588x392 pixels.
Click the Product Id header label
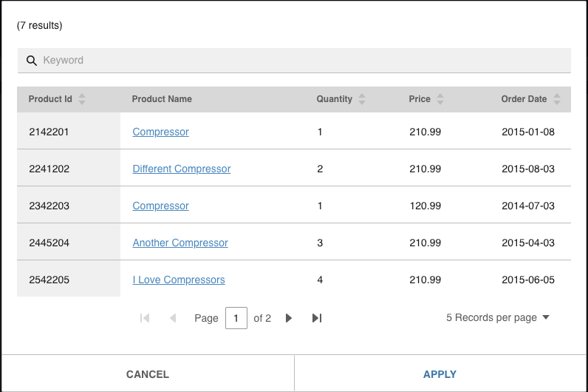(50, 99)
